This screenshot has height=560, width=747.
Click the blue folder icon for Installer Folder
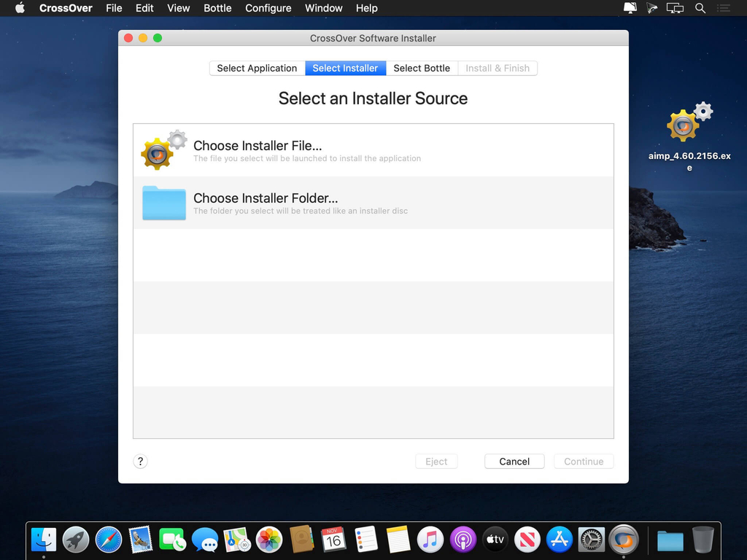coord(163,203)
